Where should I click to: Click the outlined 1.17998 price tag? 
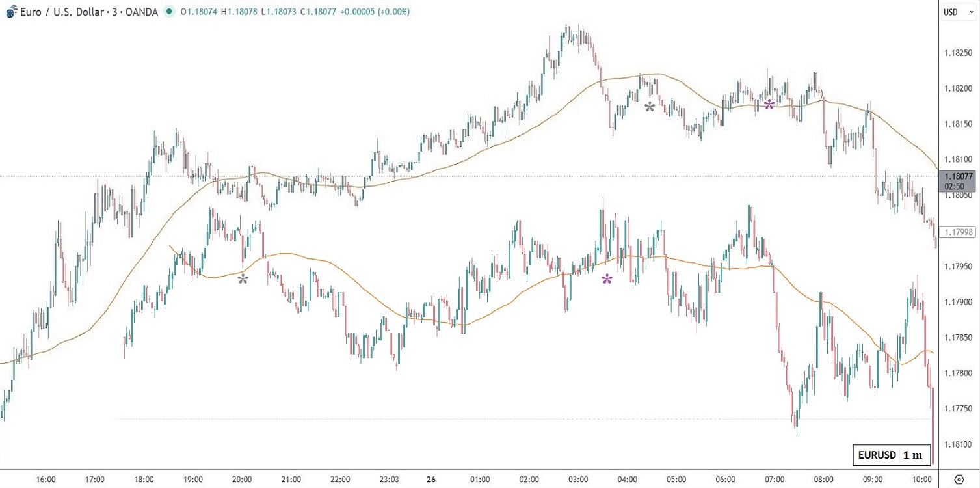(x=958, y=232)
